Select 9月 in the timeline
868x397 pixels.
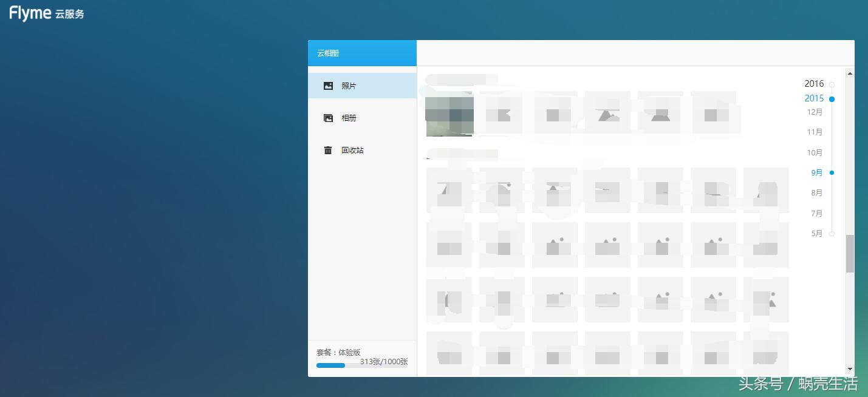[x=816, y=173]
